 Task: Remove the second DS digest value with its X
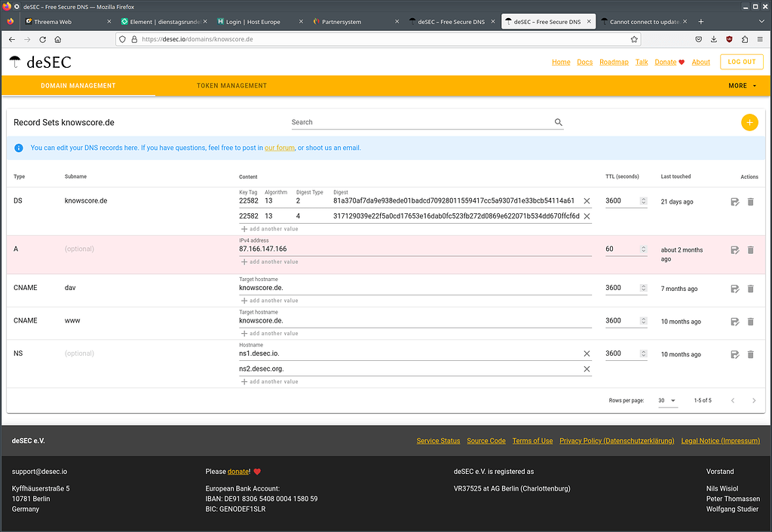(x=587, y=216)
